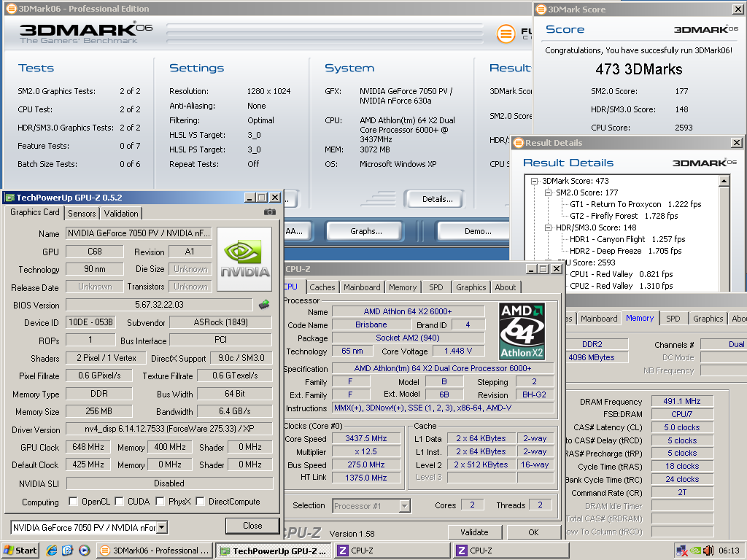Click the Graphs... button in 3DMark06
Screen dimensions: 747x560
click(x=366, y=231)
